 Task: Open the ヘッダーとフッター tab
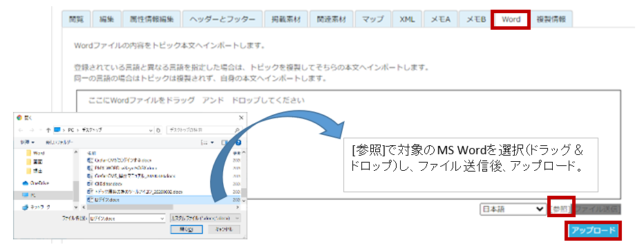pyautogui.click(x=222, y=19)
